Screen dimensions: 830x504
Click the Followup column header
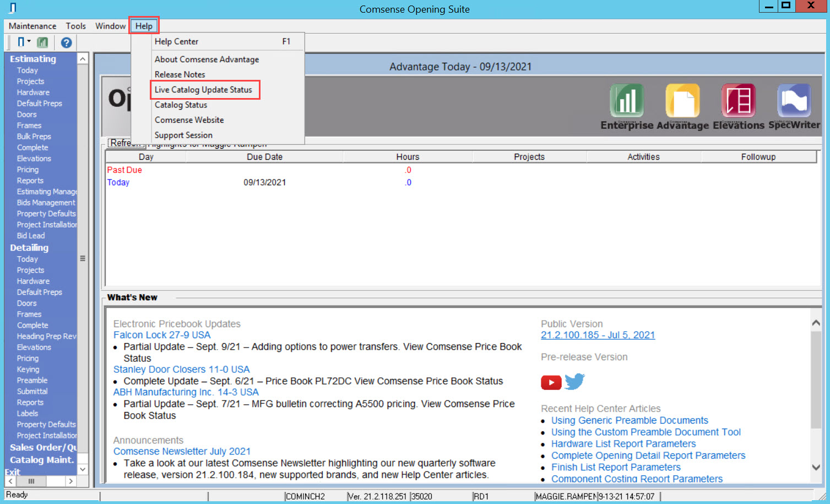[x=758, y=157]
